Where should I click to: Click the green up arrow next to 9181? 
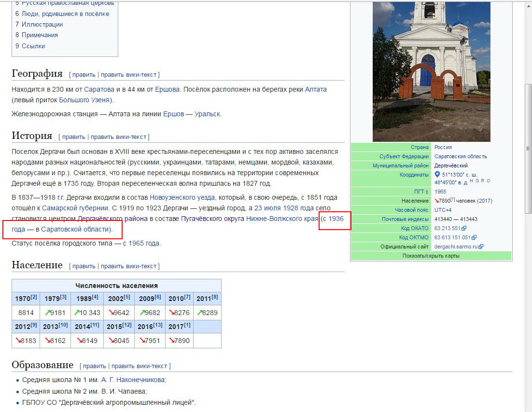tap(48, 313)
